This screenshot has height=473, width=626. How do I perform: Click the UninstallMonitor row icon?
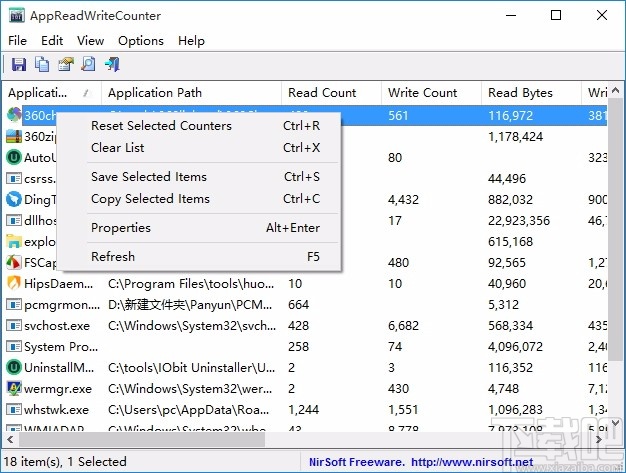[14, 367]
